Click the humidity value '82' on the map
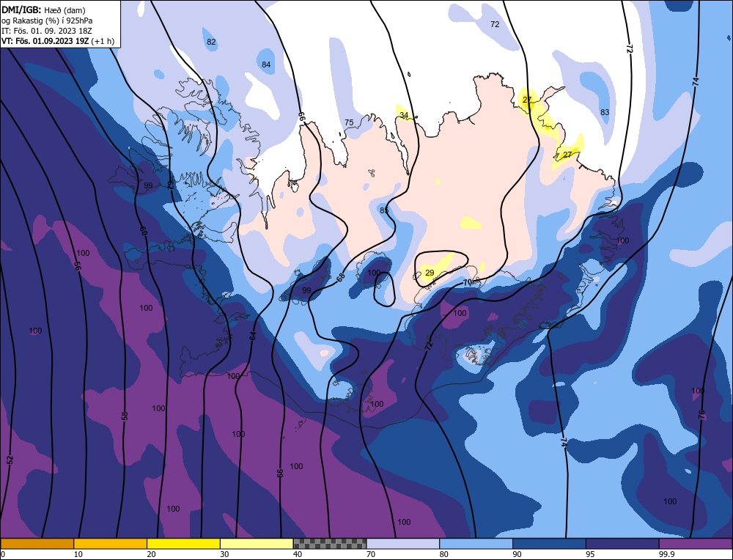Viewport: 733px width, 560px height. (x=211, y=42)
